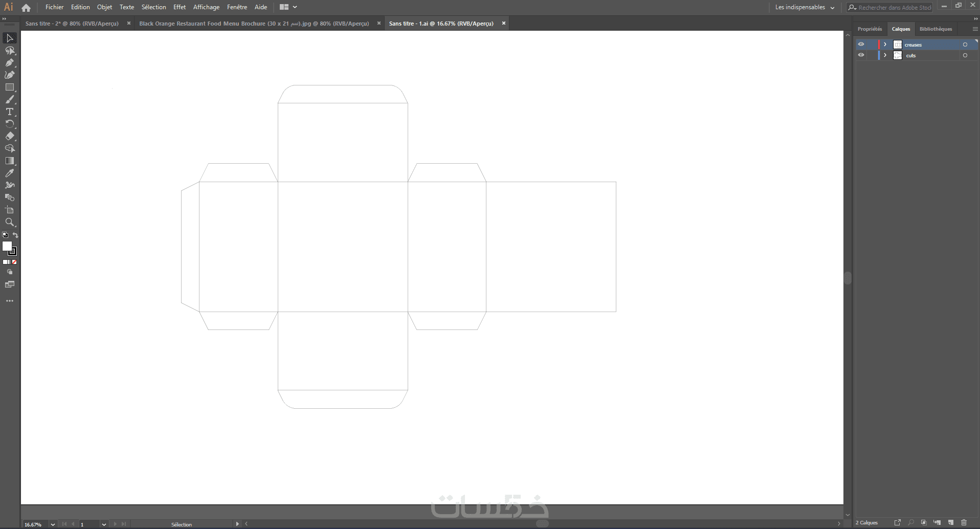Pick the Gradient tool
This screenshot has height=529, width=980.
10,161
